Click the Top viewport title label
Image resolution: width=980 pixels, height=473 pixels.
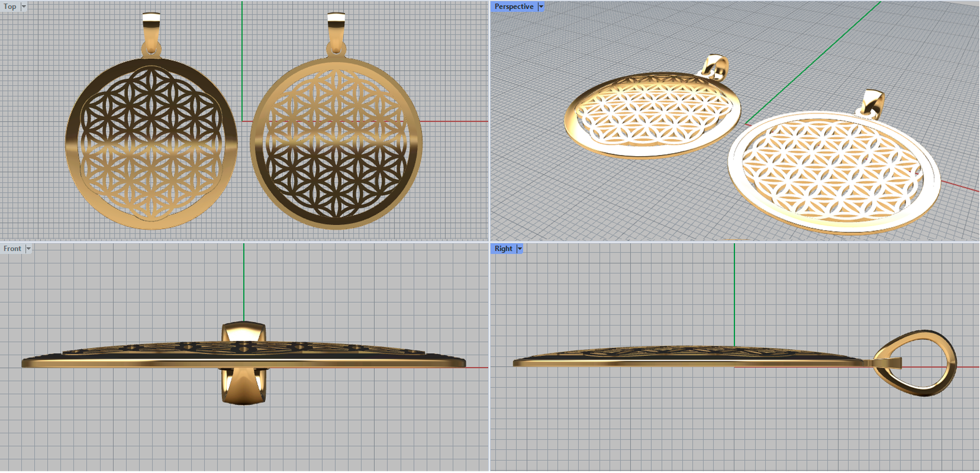tap(10, 7)
